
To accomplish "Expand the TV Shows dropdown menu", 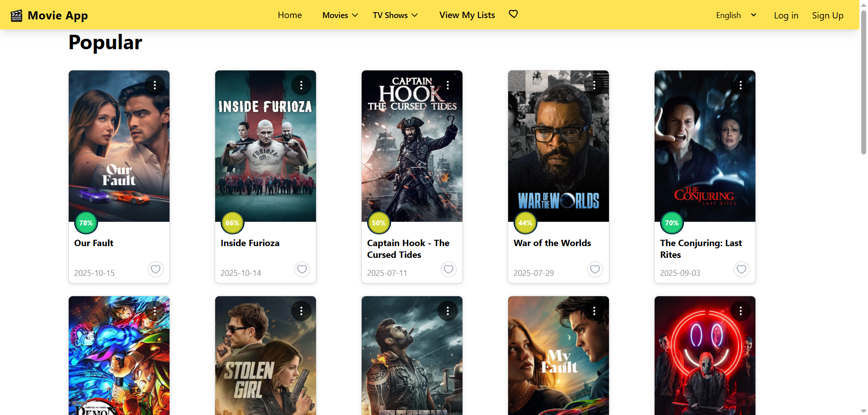I will (x=395, y=15).
